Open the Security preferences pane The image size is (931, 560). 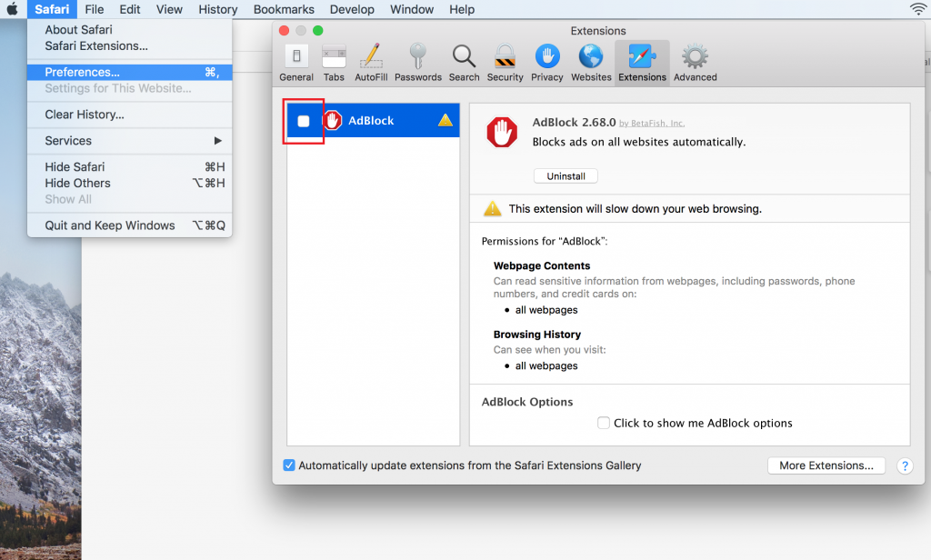tap(506, 63)
